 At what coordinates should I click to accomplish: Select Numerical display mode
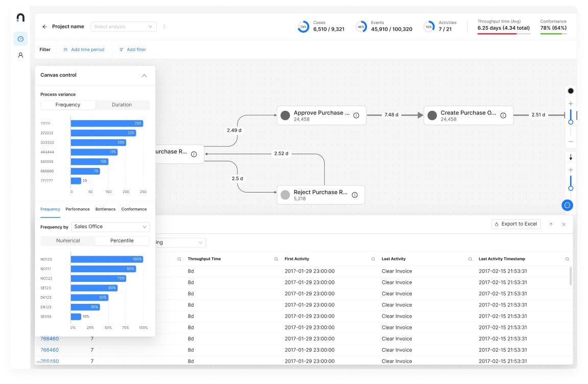[68, 241]
